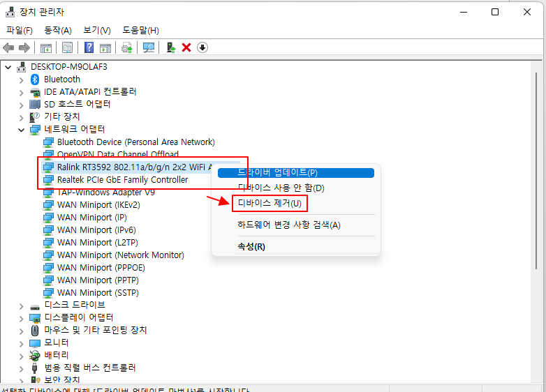Expand 배터리 category arrow

[x=21, y=356]
